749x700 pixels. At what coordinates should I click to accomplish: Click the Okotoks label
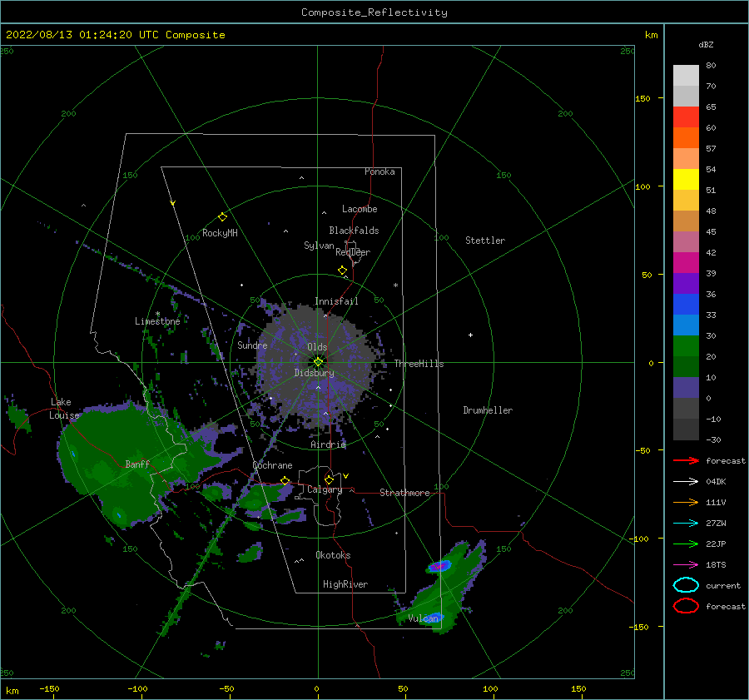pyautogui.click(x=333, y=555)
